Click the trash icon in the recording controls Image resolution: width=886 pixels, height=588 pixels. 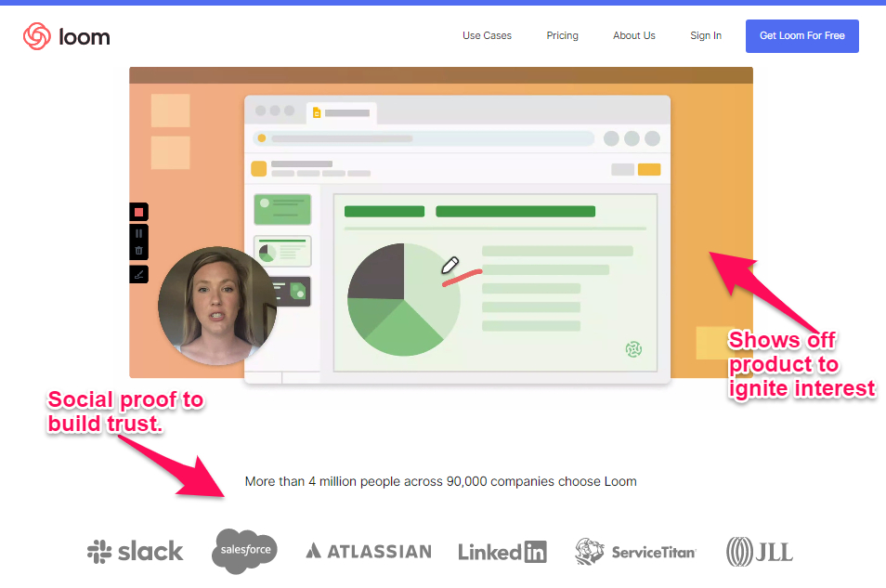(138, 251)
